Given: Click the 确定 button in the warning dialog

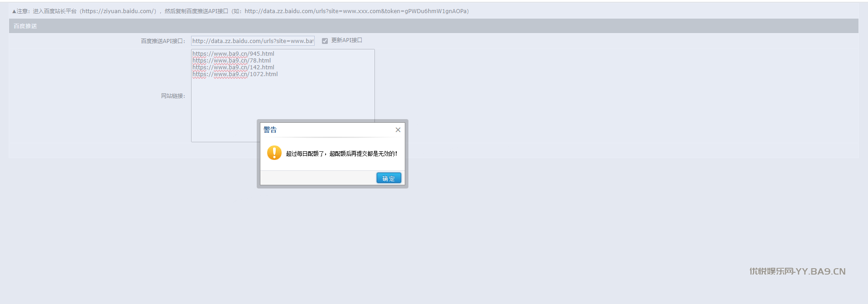Looking at the screenshot, I should (388, 179).
